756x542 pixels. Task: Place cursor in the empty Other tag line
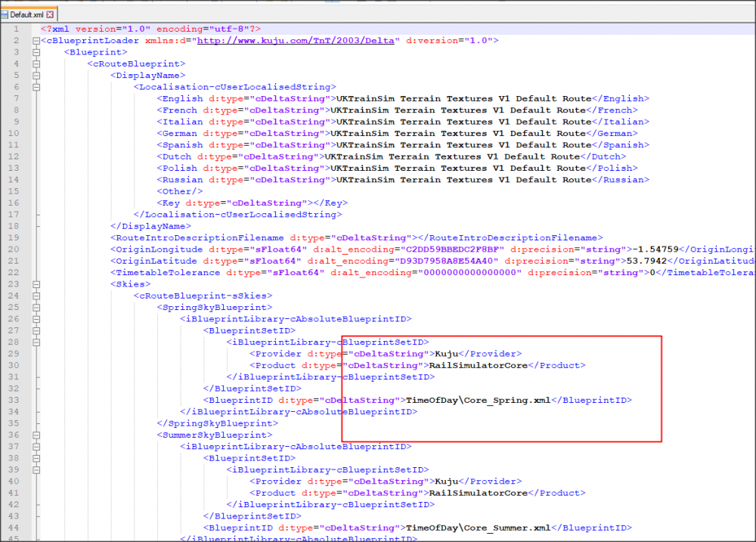[x=175, y=191]
